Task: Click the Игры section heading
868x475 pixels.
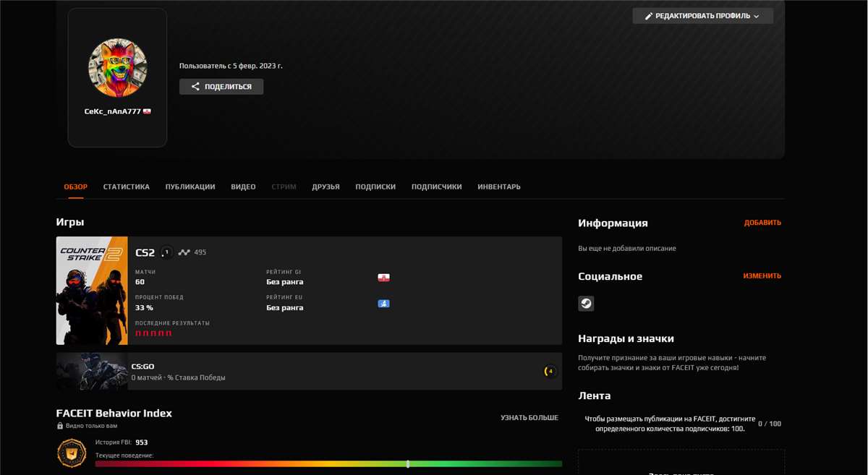Action: click(70, 222)
